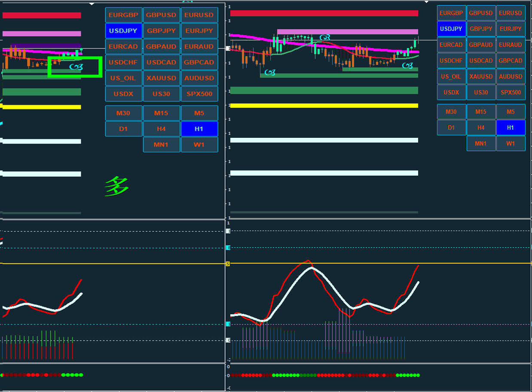Screen dimensions: 532x392
Task: Set right chart timeframe to M5
Action: click(511, 112)
